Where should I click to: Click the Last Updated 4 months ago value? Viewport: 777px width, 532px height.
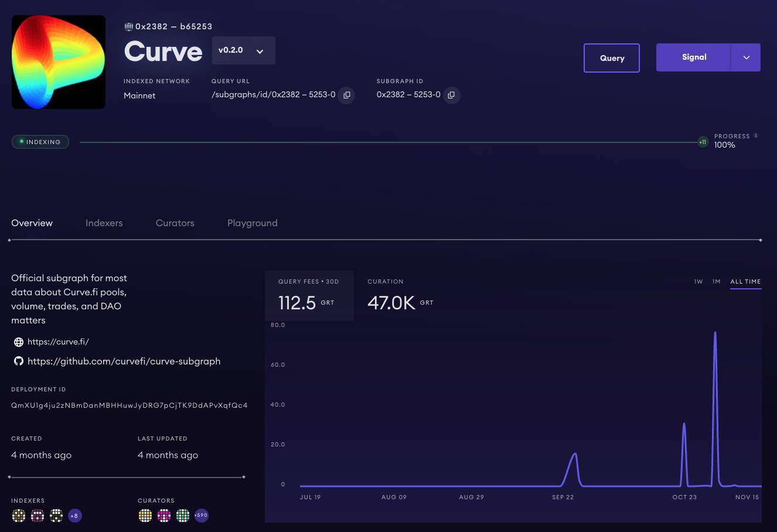tap(168, 455)
